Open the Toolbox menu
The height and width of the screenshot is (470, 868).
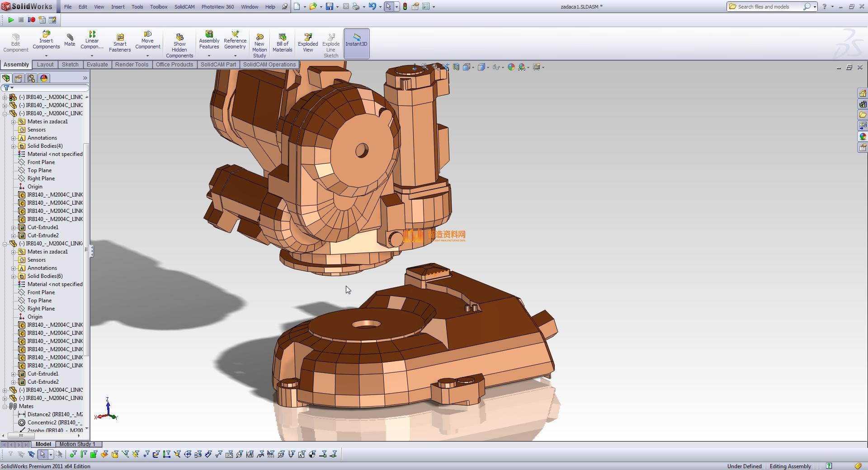click(159, 7)
